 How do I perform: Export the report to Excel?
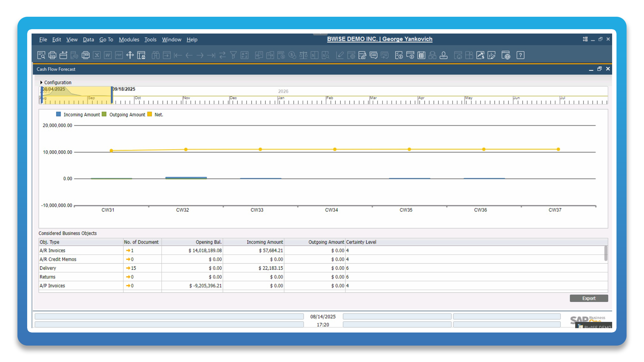click(97, 55)
